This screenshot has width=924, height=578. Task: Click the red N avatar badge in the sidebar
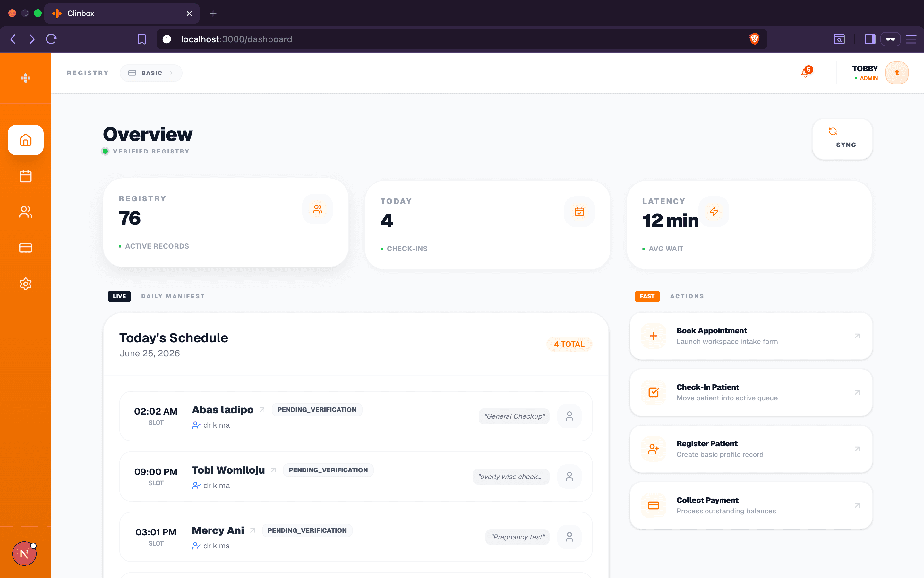(24, 554)
